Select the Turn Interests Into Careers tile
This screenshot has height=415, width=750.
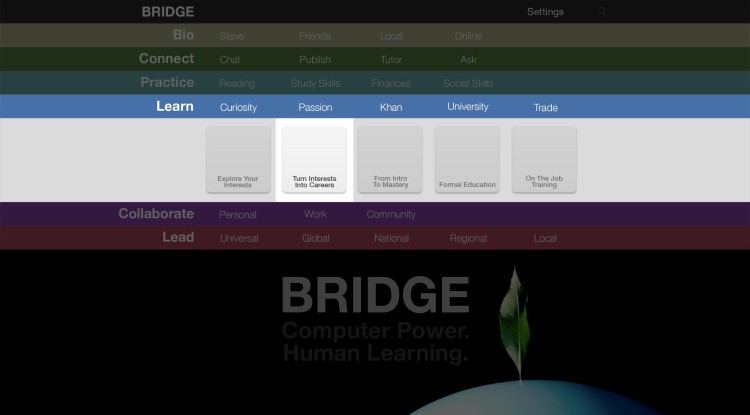(x=314, y=159)
